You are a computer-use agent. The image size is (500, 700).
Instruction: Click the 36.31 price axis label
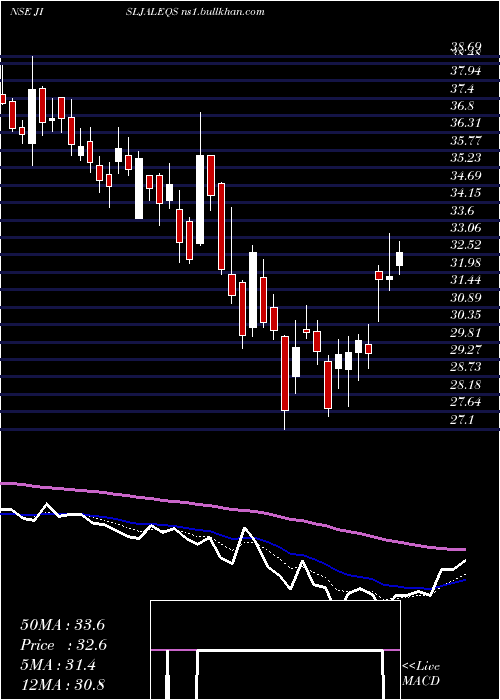coord(465,124)
